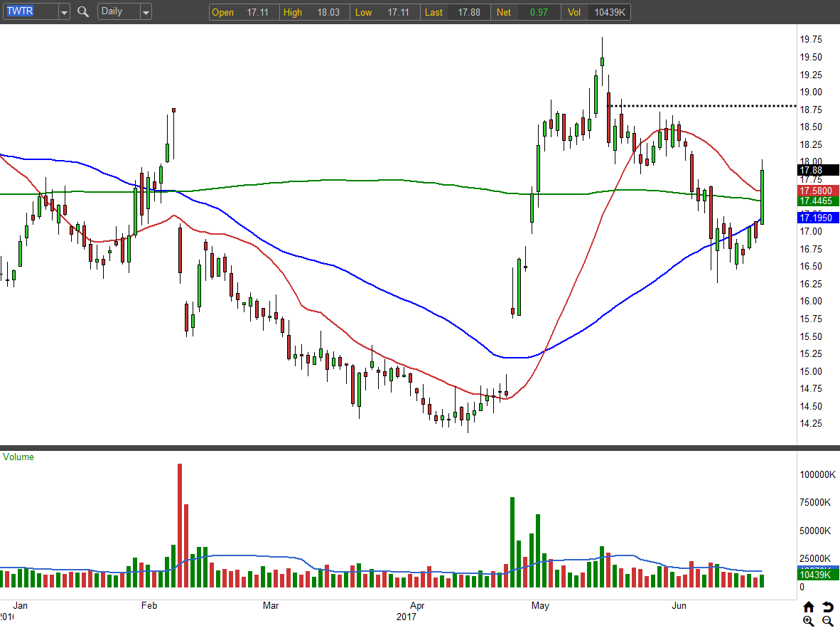Image resolution: width=840 pixels, height=628 pixels.
Task: Open the symbol dropdown arrow next to TWTR
Action: coord(64,12)
